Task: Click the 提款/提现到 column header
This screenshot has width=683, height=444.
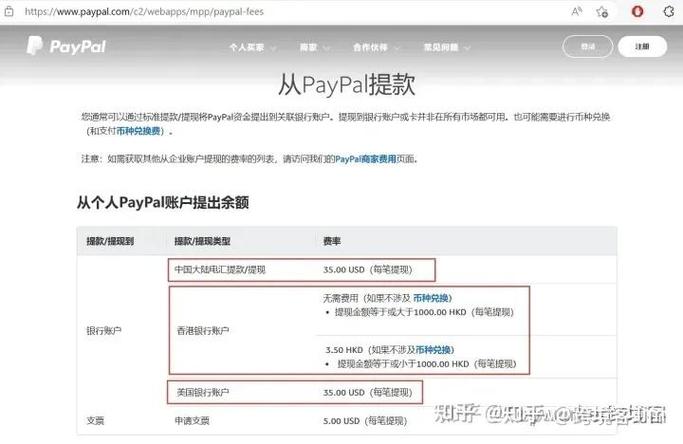Action: (x=110, y=241)
